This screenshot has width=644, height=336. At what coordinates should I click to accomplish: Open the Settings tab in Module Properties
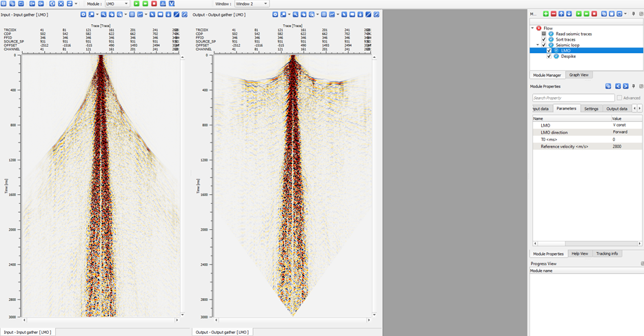pos(591,108)
